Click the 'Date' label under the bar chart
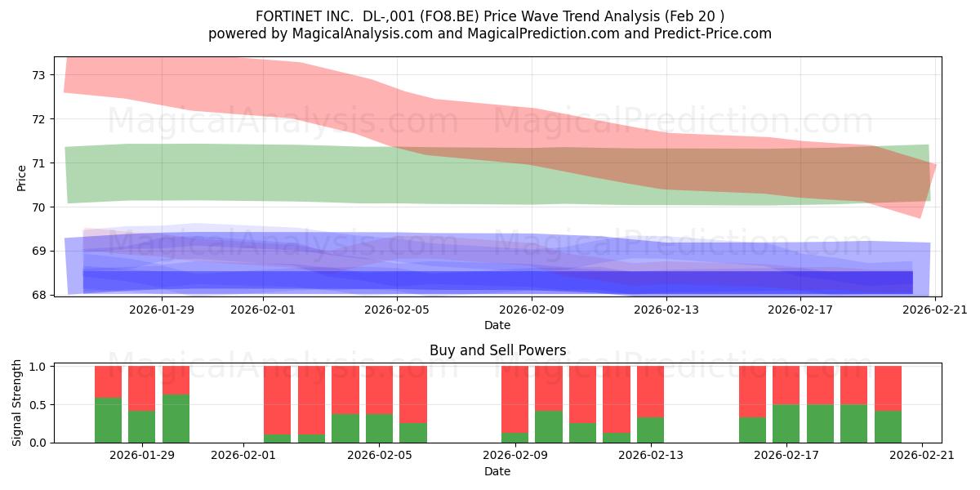 click(497, 471)
